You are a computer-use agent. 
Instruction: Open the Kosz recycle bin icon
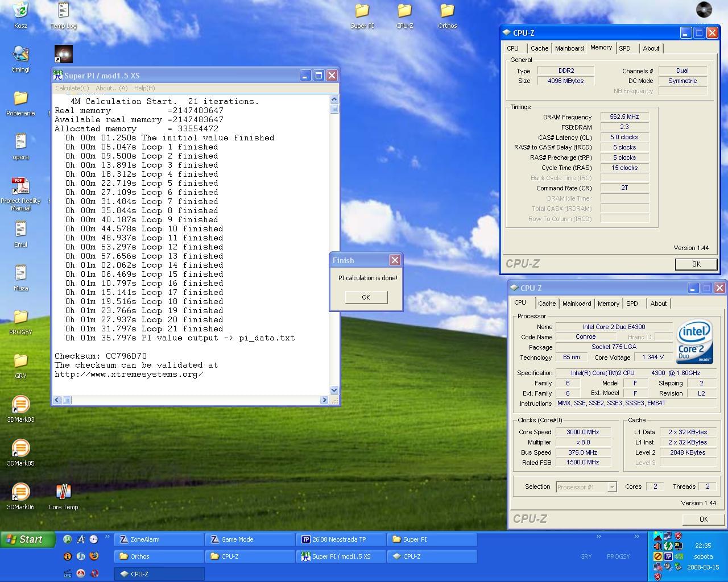(20, 15)
